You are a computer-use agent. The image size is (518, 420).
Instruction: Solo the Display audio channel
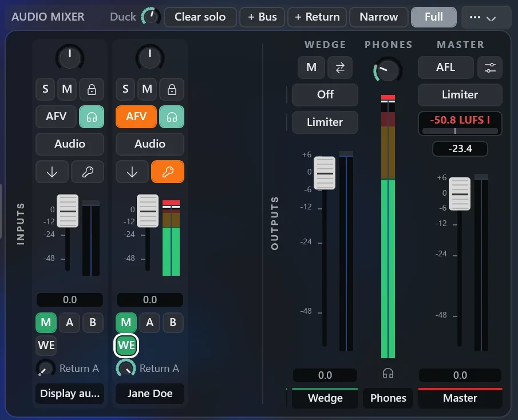tap(45, 89)
